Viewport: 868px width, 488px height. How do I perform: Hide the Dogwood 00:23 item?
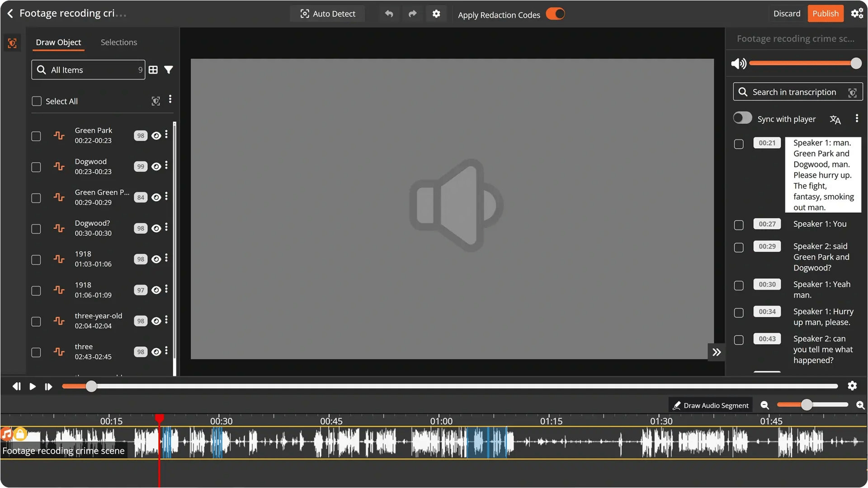(156, 167)
